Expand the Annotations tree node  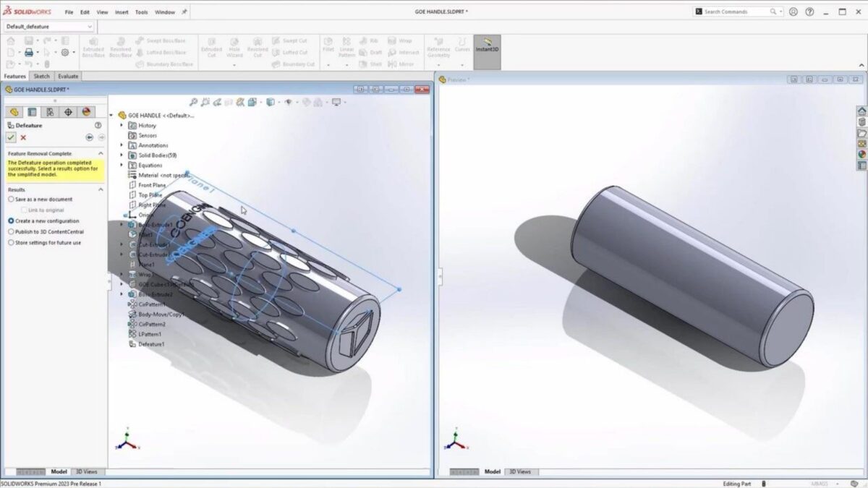[x=122, y=145]
